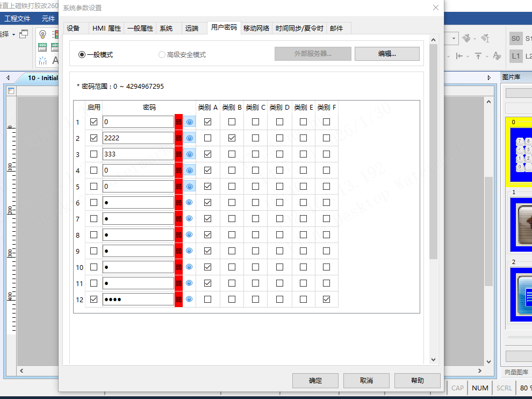
Task: Enable user 3 checkbox
Action: 94,154
